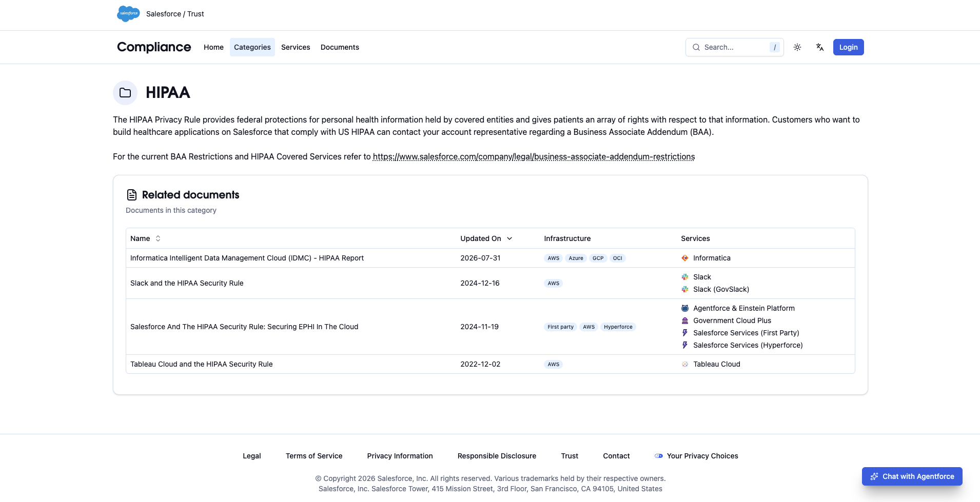Click the Azure tag in Informatica row
This screenshot has height=502, width=980.
click(576, 258)
